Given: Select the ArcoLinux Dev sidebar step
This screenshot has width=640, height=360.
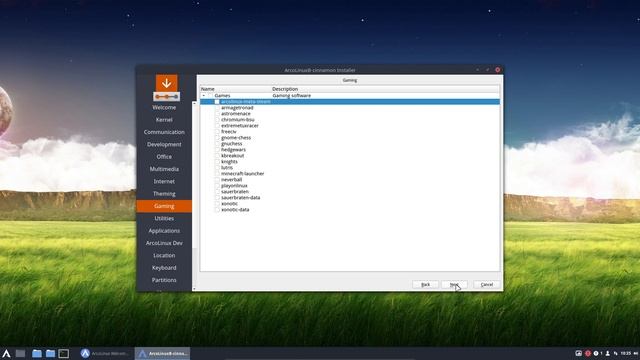Looking at the screenshot, I should tap(164, 243).
